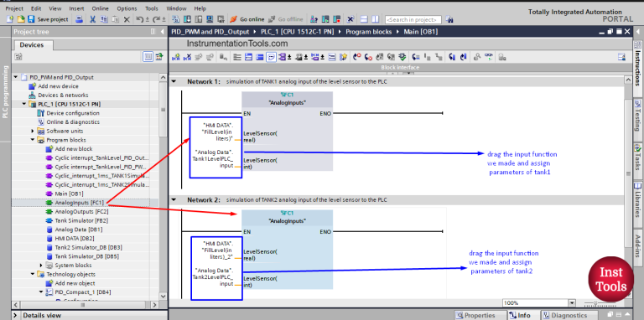This screenshot has height=320, width=644.
Task: Toggle the network comments speech-bubble button
Action: tap(271, 57)
